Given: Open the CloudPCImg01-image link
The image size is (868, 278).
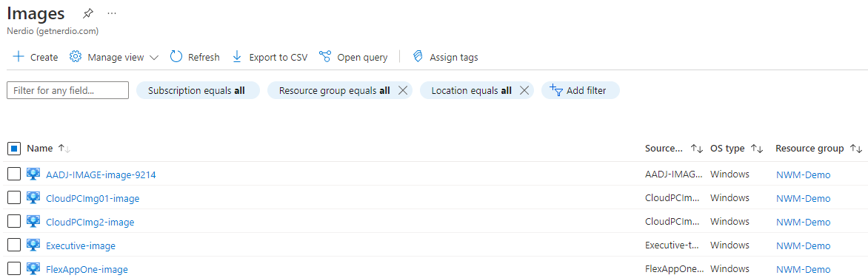Looking at the screenshot, I should click(93, 198).
